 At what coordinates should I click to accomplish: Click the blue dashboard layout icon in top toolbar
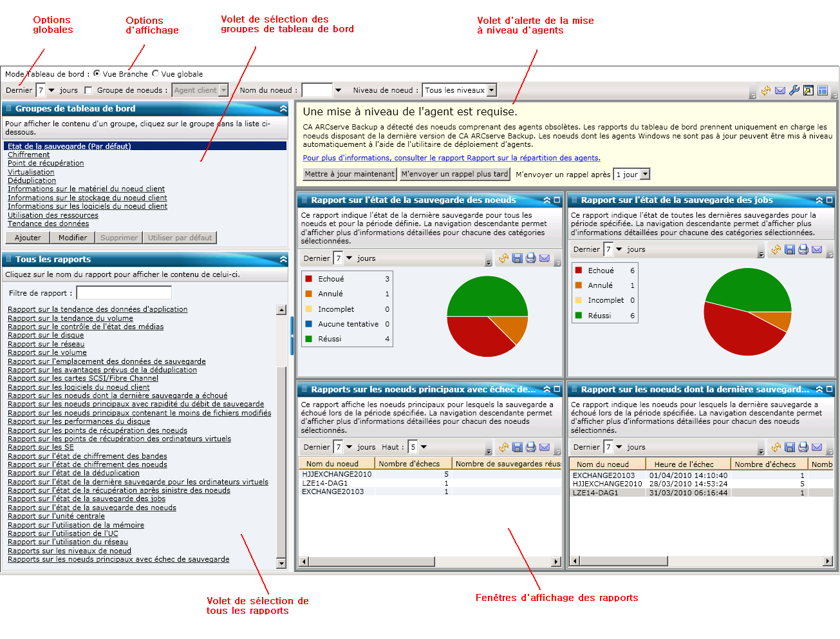pyautogui.click(x=823, y=91)
